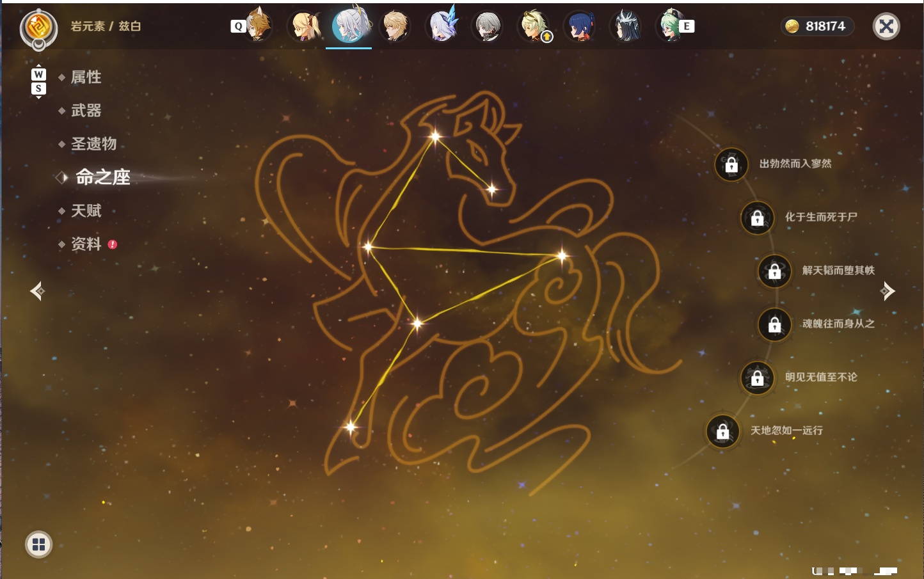Switch to the 天赋 talents tab
Viewport: 924px width, 579px height.
pos(86,210)
